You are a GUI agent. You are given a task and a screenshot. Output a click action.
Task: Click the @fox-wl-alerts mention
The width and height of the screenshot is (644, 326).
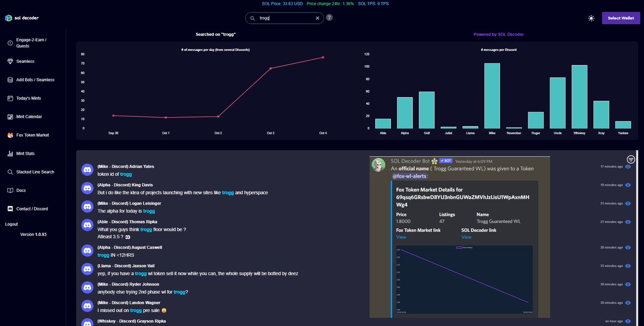409,176
